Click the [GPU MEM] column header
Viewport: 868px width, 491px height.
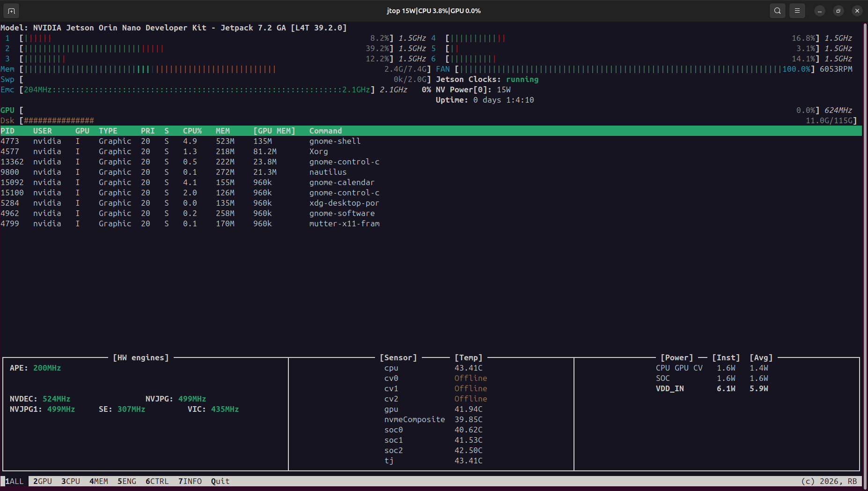pyautogui.click(x=274, y=131)
